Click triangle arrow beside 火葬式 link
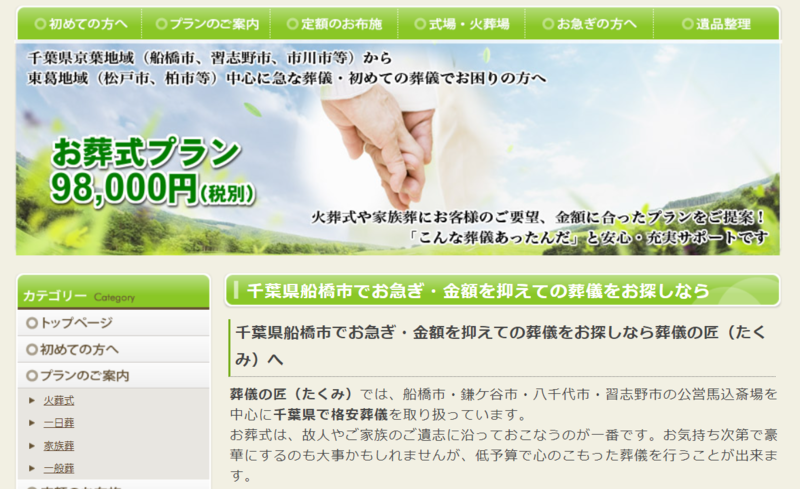The height and width of the screenshot is (489, 800). pos(32,401)
